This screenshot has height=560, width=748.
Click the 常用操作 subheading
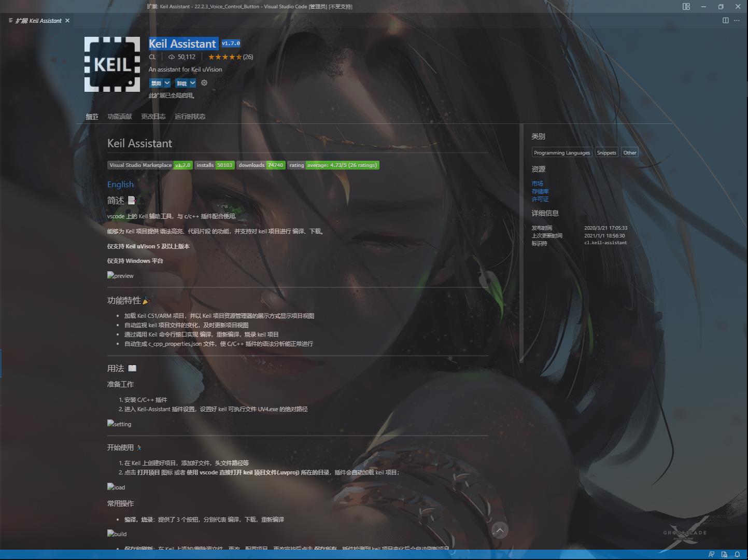click(x=120, y=503)
